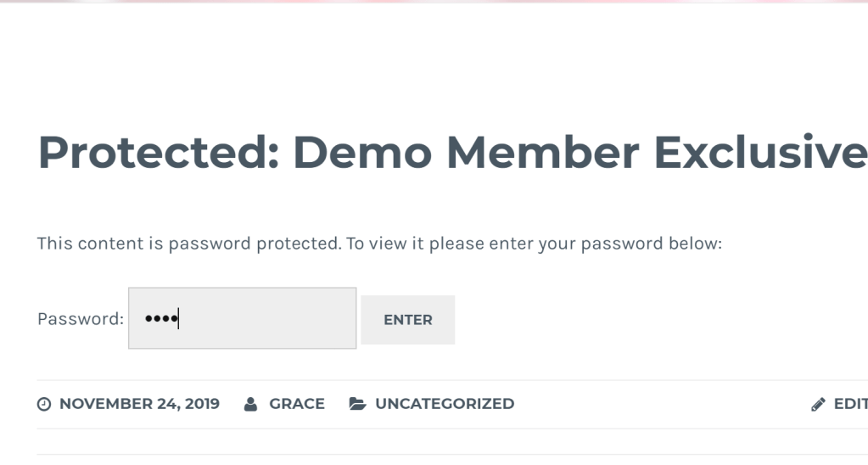This screenshot has height=465, width=868.
Task: Click the clock icon beside the date
Action: [44, 405]
